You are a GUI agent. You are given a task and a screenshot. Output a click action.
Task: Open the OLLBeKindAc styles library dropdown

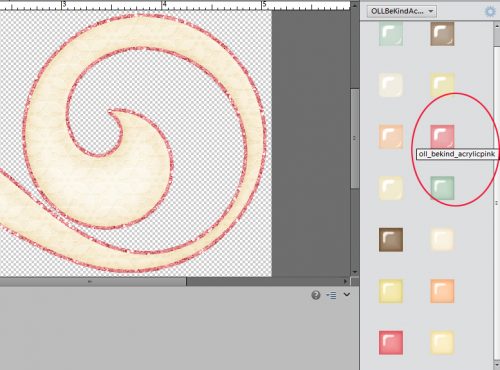point(402,11)
